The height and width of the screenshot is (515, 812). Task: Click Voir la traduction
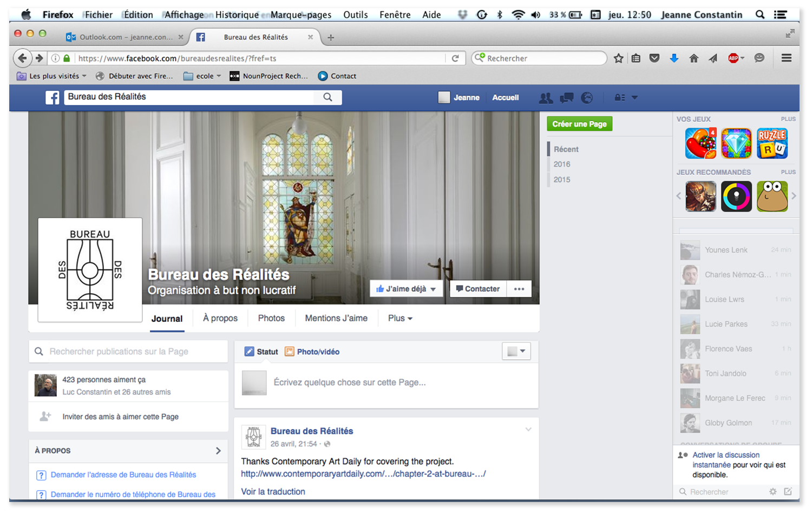[x=273, y=492]
